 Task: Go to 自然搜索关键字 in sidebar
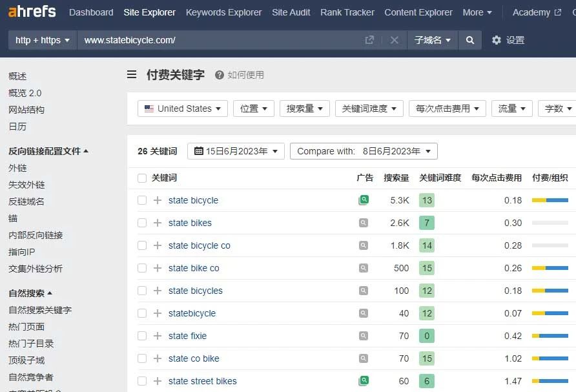click(40, 310)
